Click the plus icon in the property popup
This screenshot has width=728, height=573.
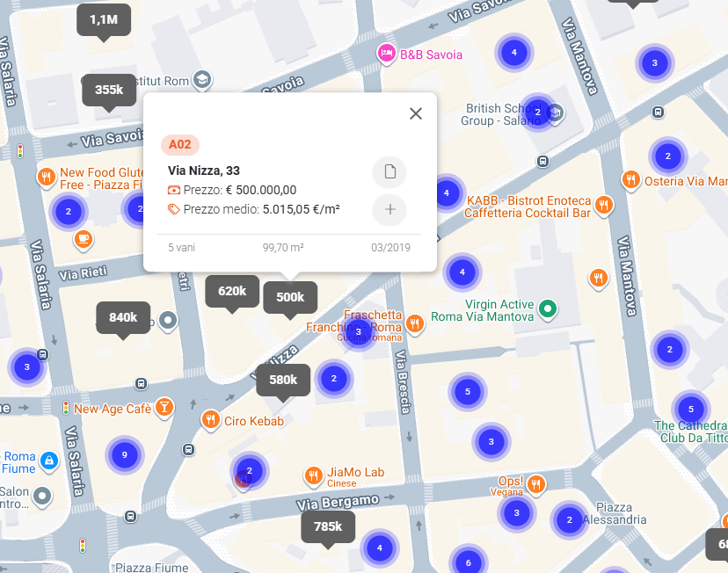pos(389,210)
